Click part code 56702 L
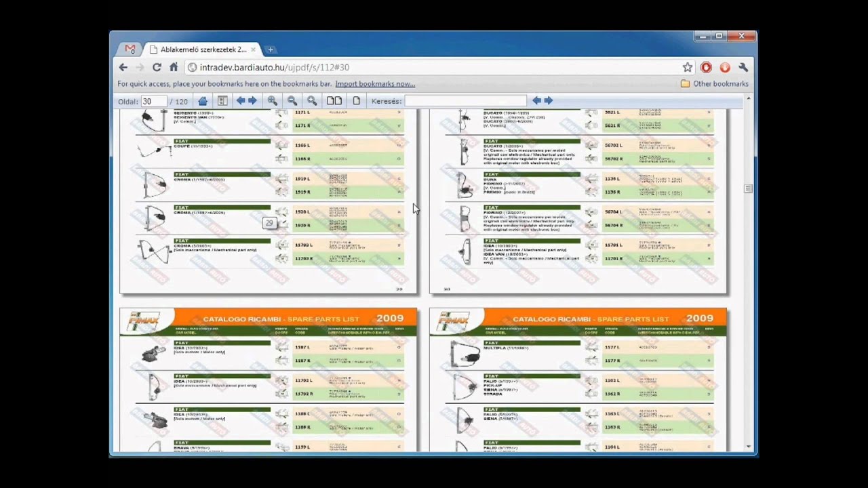 [613, 145]
